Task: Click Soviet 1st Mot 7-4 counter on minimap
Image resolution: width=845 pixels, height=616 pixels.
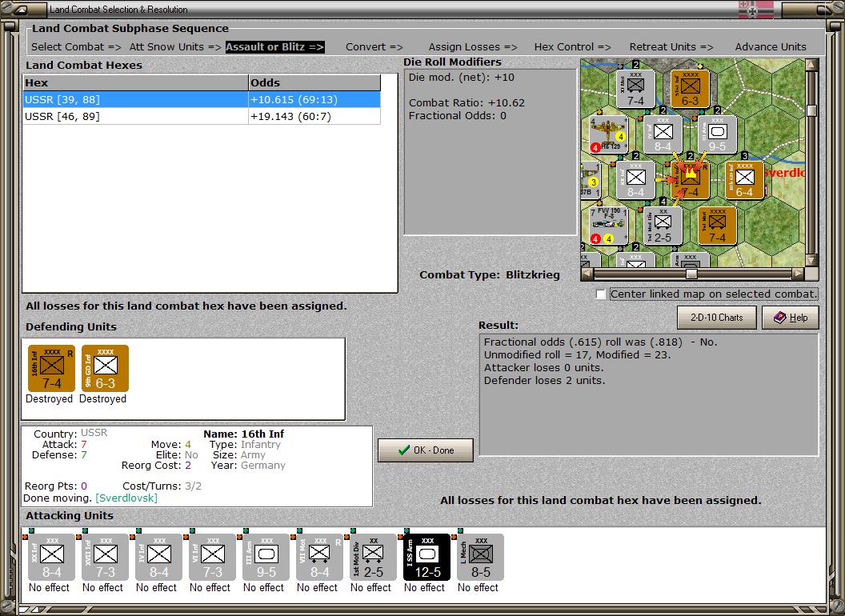Action: pyautogui.click(x=717, y=226)
